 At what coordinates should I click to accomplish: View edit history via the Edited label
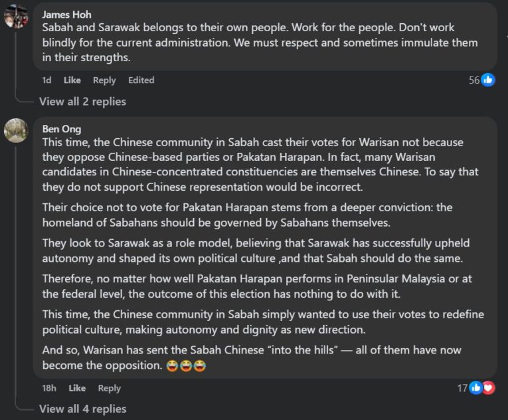click(x=141, y=80)
